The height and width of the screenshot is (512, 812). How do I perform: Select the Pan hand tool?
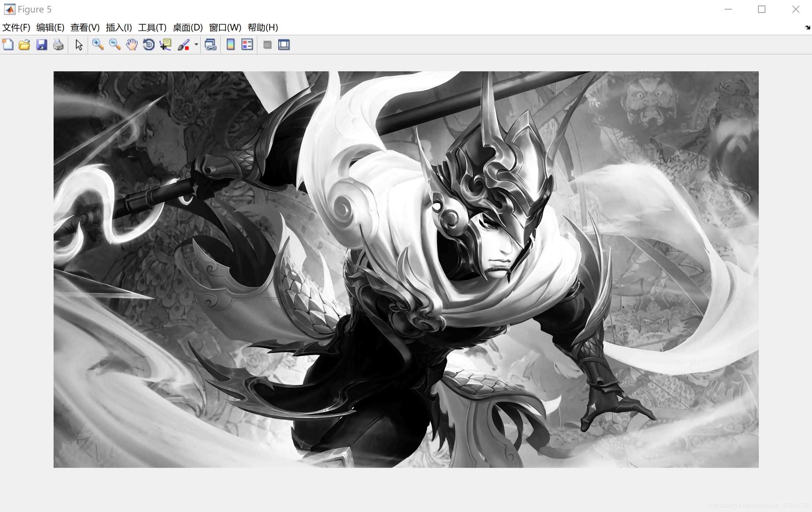click(131, 45)
